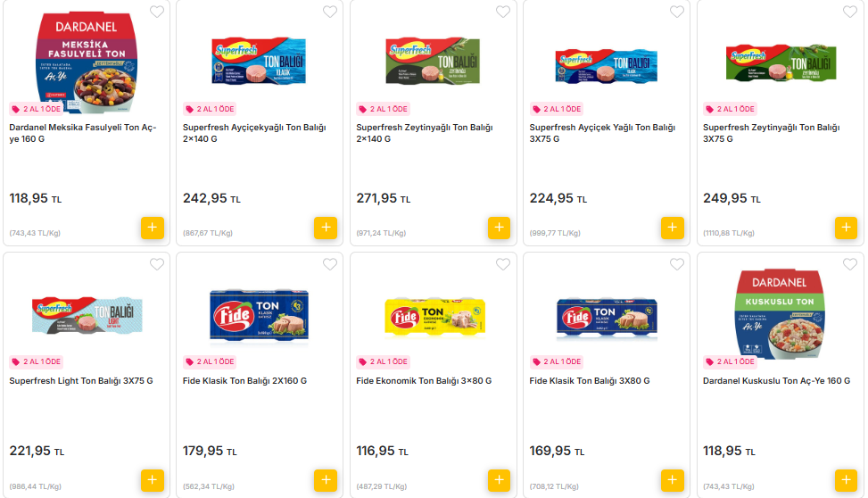Add Superfresh Zeytinyağlı 2×140 G to cart
The height and width of the screenshot is (498, 868).
499,228
